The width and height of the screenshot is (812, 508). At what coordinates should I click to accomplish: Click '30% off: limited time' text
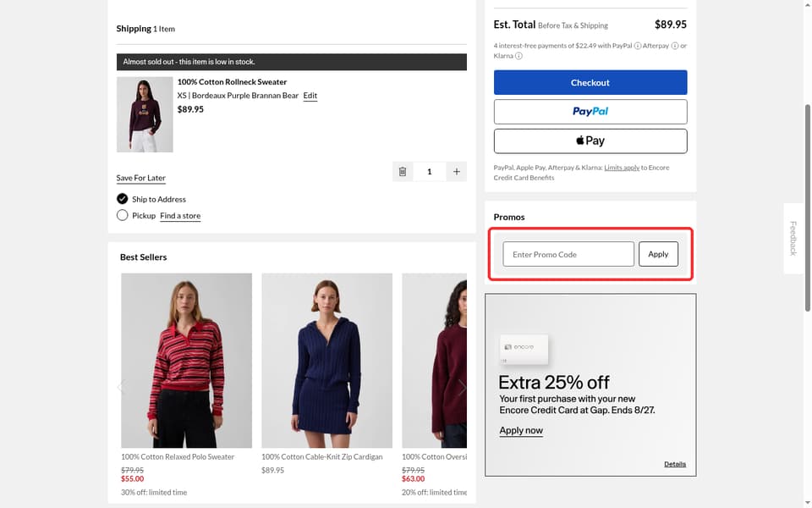[154, 493]
